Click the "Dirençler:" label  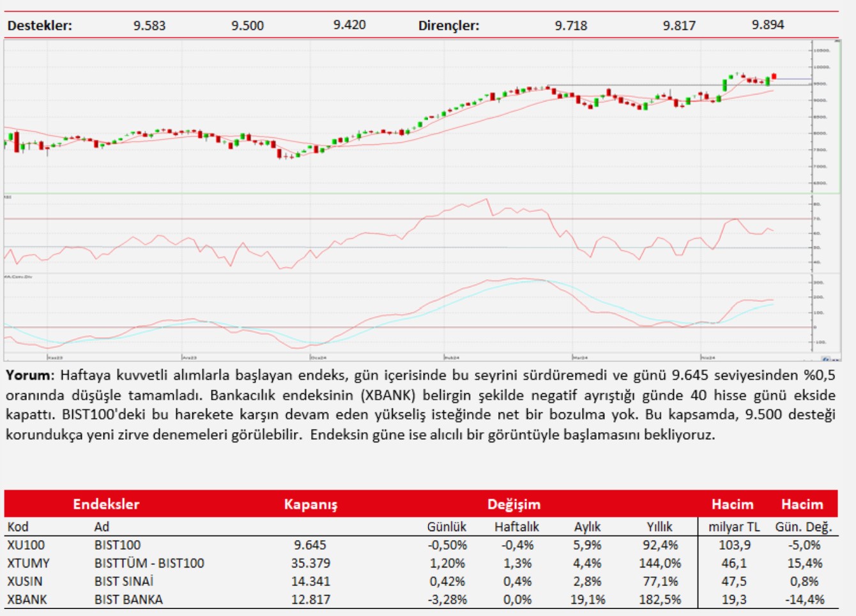click(x=448, y=26)
